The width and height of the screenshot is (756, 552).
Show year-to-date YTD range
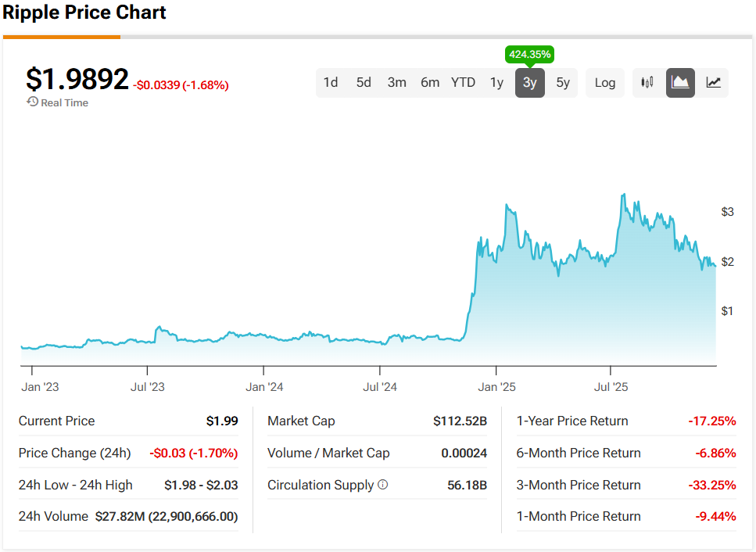pyautogui.click(x=463, y=83)
